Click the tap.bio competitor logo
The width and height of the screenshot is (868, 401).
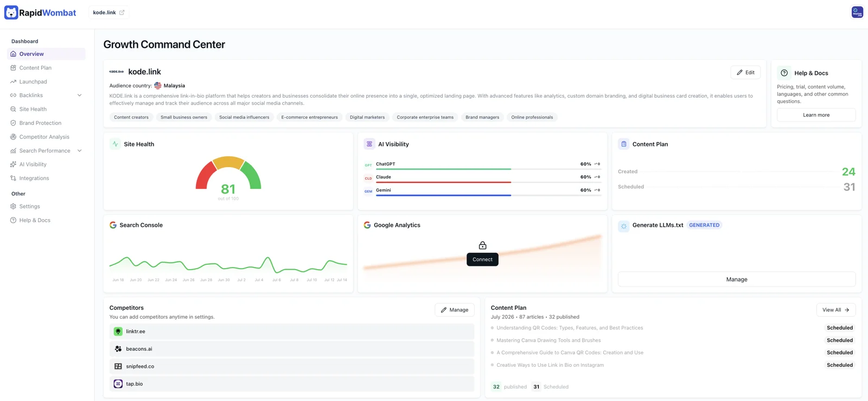click(x=118, y=384)
